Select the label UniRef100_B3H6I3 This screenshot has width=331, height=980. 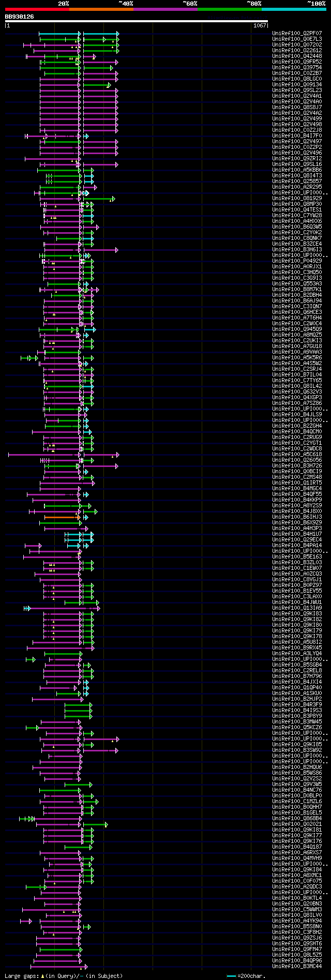click(297, 250)
